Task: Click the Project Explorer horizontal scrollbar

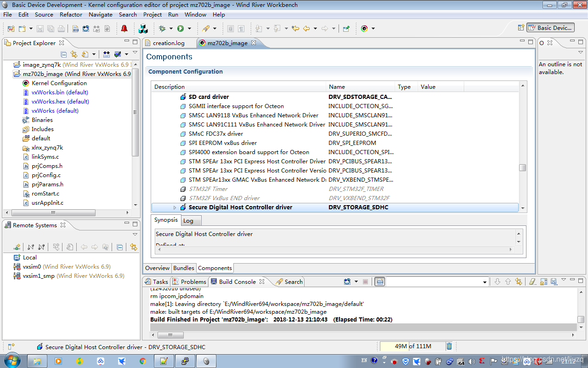Action: pyautogui.click(x=53, y=213)
